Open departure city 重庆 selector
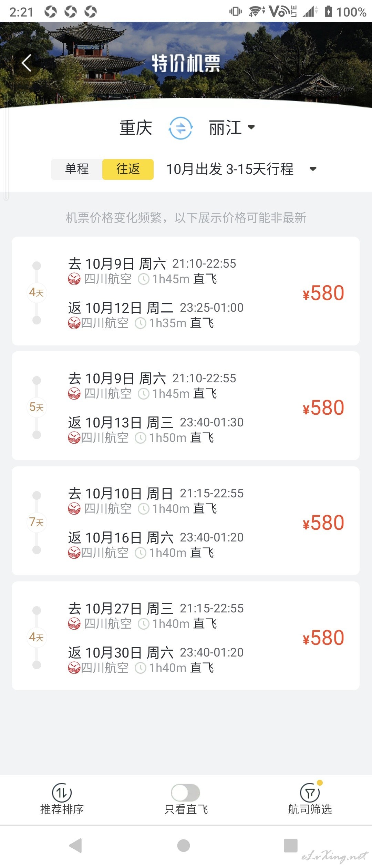 pos(136,128)
